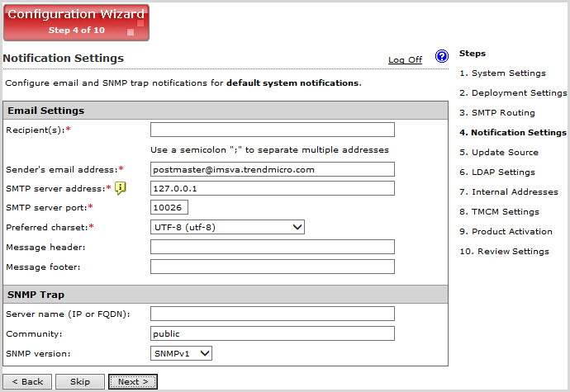Click the Community text field
The height and width of the screenshot is (392, 570).
(x=273, y=333)
